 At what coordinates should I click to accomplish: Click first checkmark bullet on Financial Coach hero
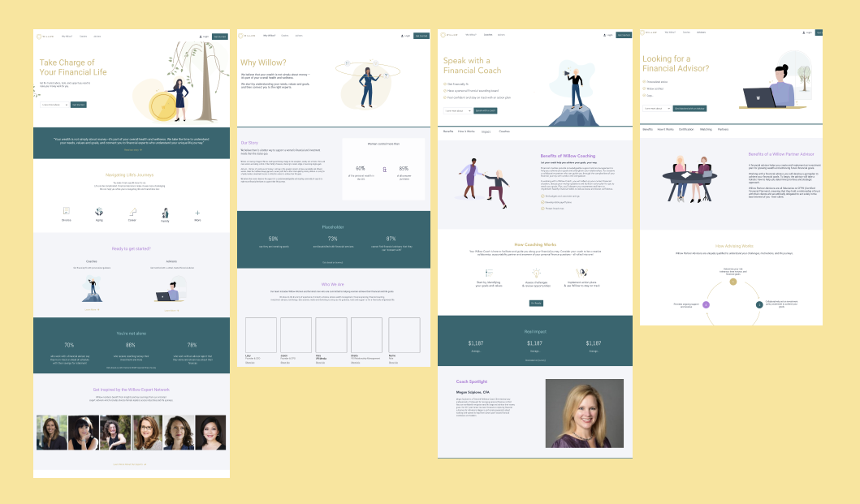click(445, 84)
